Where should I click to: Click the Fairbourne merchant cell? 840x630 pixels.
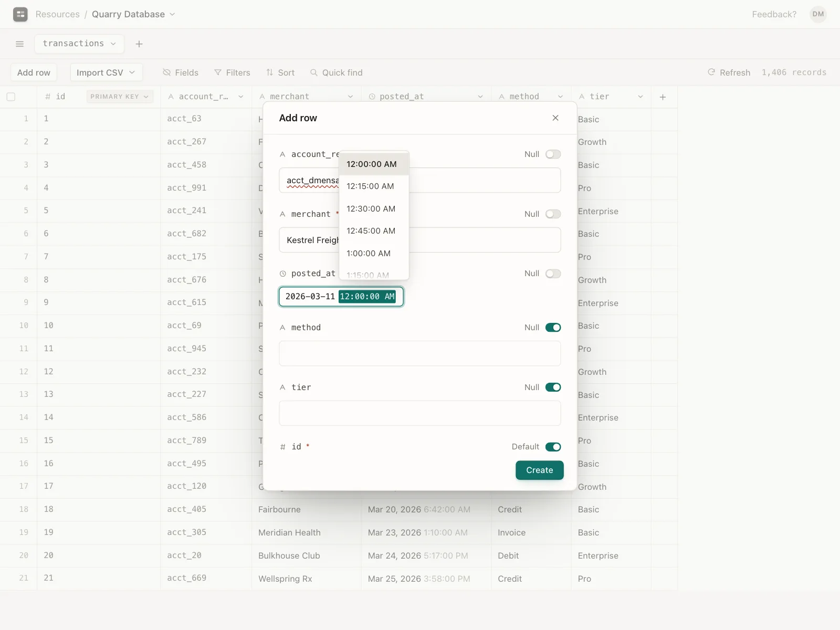pos(307,509)
